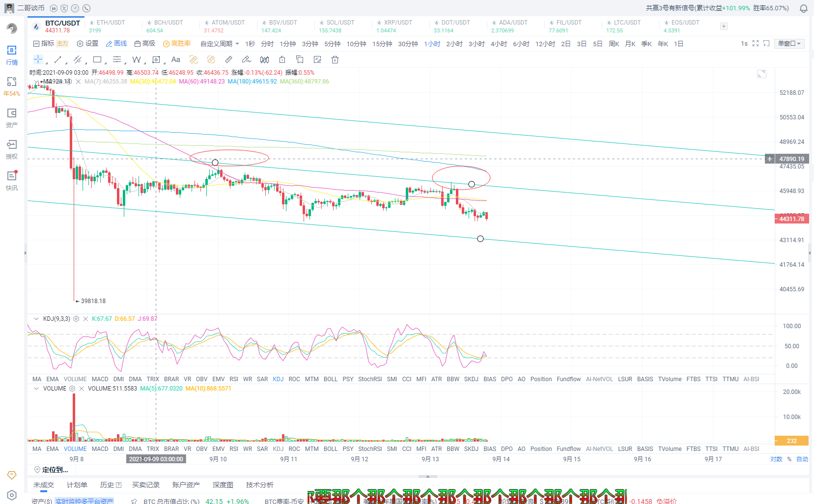Toggle MACD indicator in the KDJ panel

click(x=100, y=379)
